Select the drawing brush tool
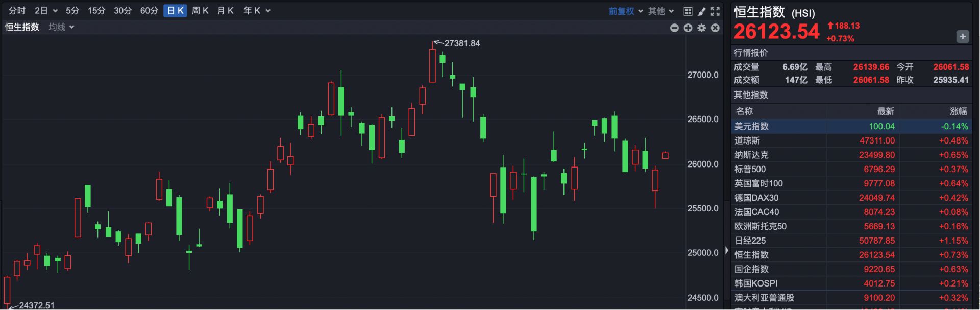Viewport: 980px width, 310px height. [x=702, y=11]
